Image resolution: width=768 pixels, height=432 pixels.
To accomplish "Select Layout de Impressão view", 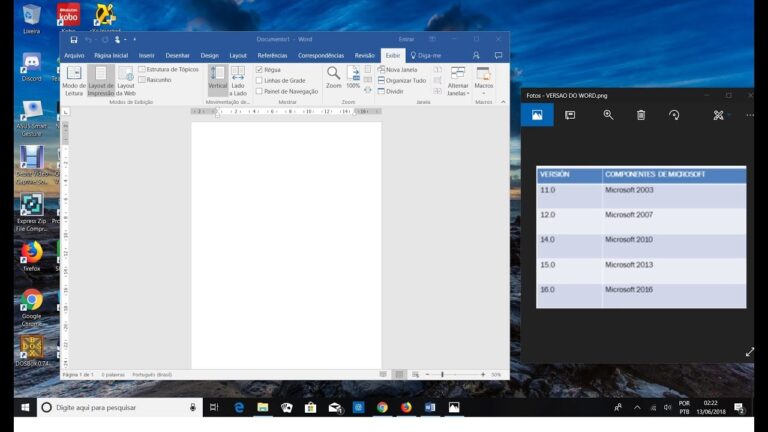I will coord(101,81).
